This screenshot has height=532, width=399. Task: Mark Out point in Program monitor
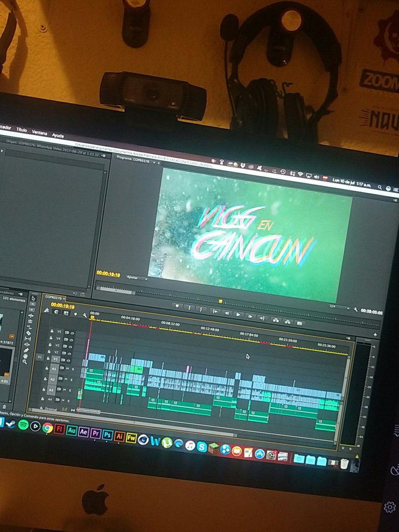coord(201,309)
